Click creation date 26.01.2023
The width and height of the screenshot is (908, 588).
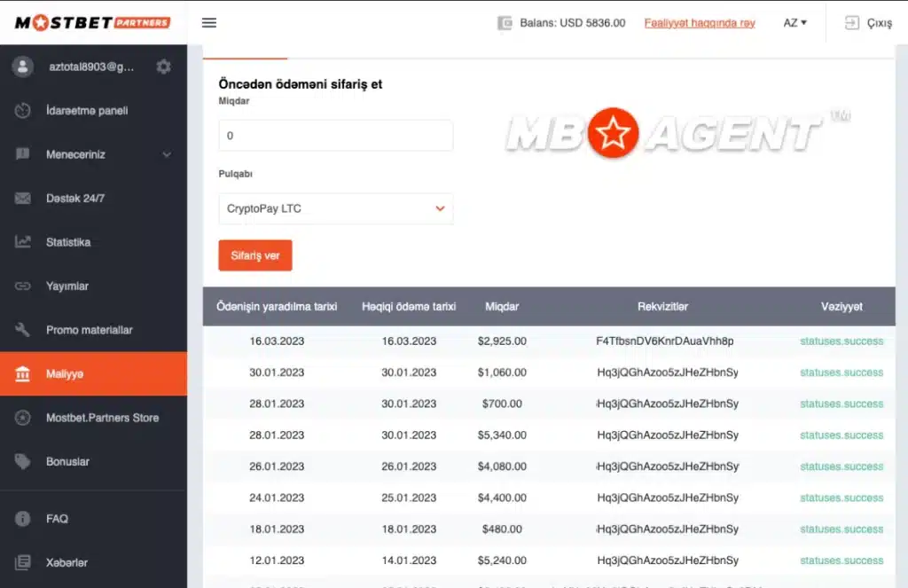pyautogui.click(x=277, y=466)
